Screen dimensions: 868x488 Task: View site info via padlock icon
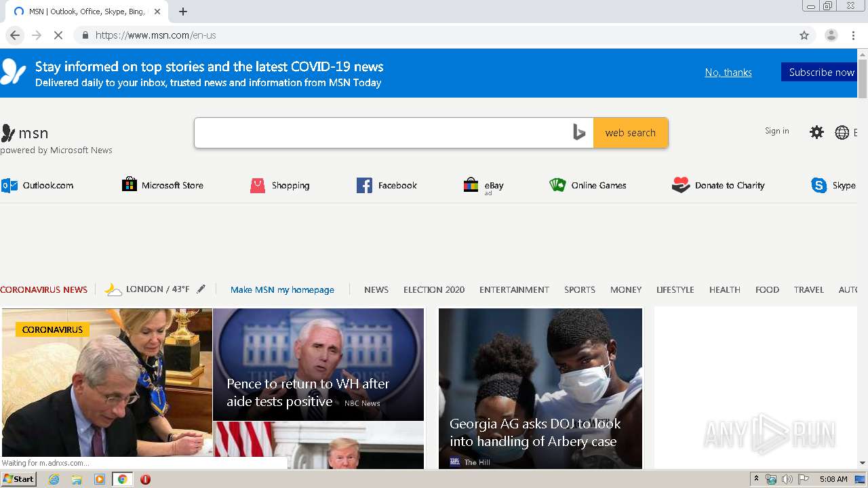(85, 35)
